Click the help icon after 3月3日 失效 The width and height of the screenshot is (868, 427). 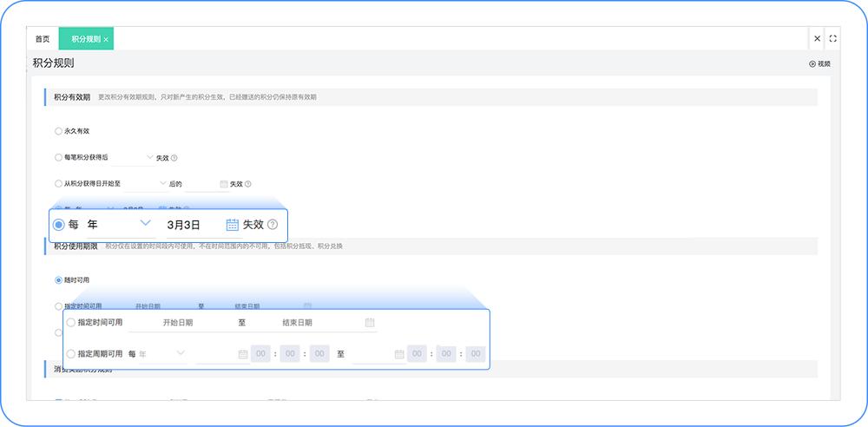coord(273,224)
